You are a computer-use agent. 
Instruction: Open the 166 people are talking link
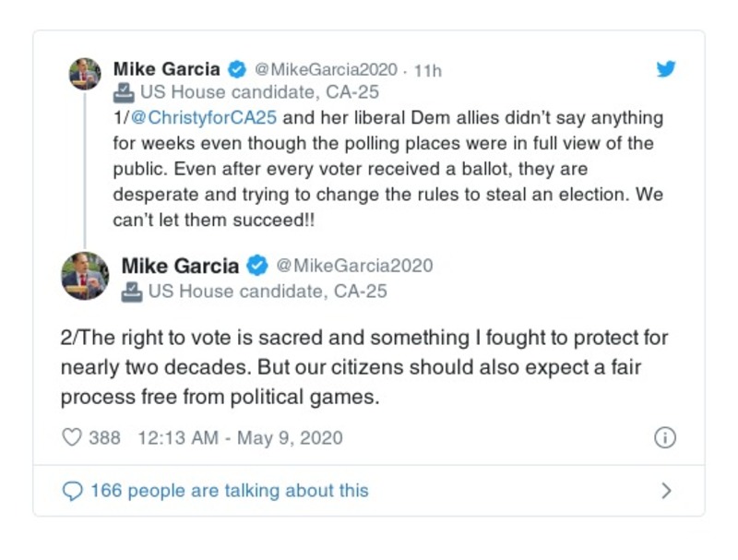pos(229,491)
